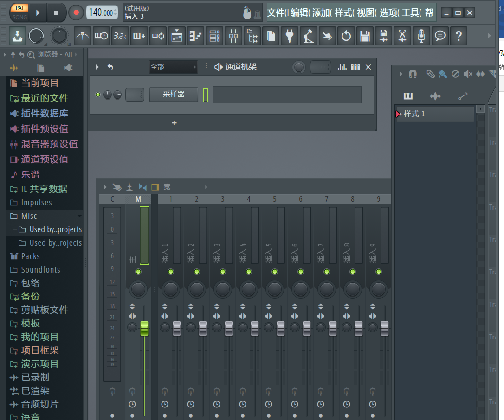The width and height of the screenshot is (504, 420).
Task: Click the download content library icon
Action: point(17,36)
